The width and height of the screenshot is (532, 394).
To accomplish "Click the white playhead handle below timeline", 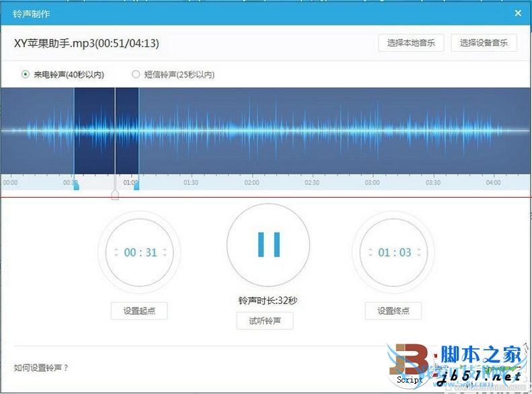I will 115,195.
